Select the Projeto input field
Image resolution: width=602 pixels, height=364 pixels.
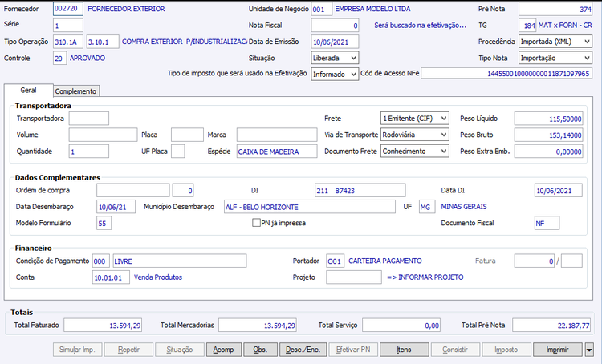click(354, 277)
